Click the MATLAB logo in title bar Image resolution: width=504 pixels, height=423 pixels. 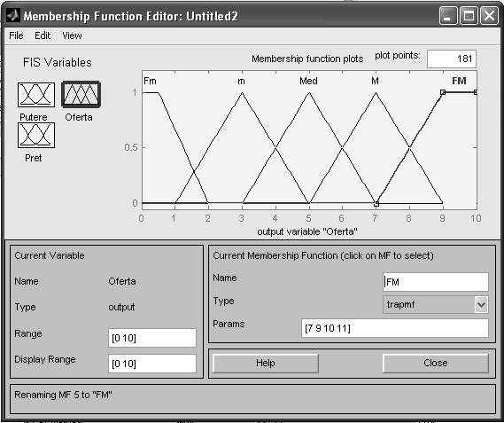tap(13, 15)
